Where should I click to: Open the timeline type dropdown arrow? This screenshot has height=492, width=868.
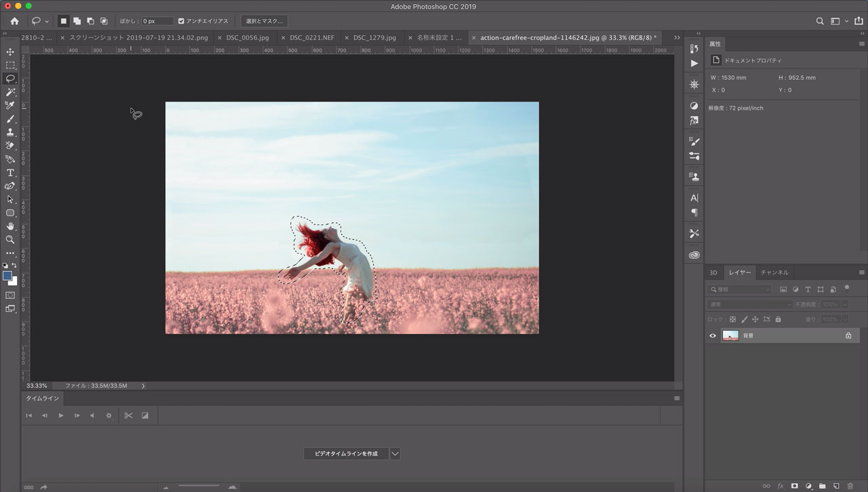[395, 453]
